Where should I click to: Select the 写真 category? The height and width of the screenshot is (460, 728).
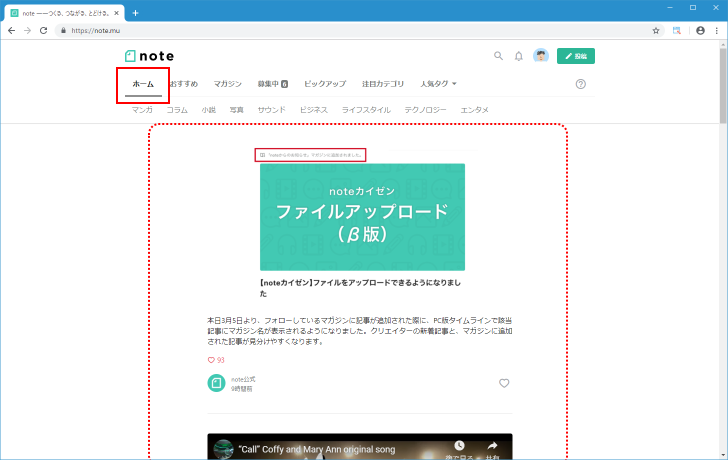(237, 110)
